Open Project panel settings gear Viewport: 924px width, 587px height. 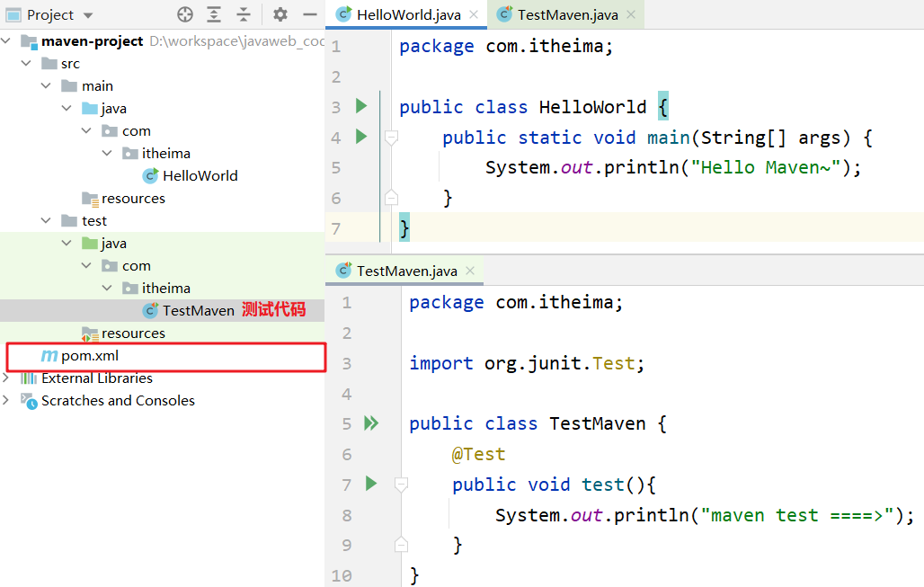coord(280,14)
